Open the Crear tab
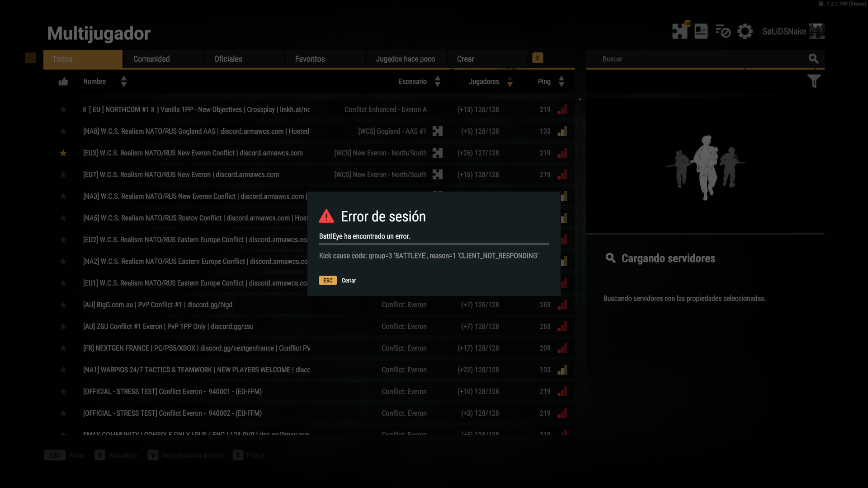 487,59
